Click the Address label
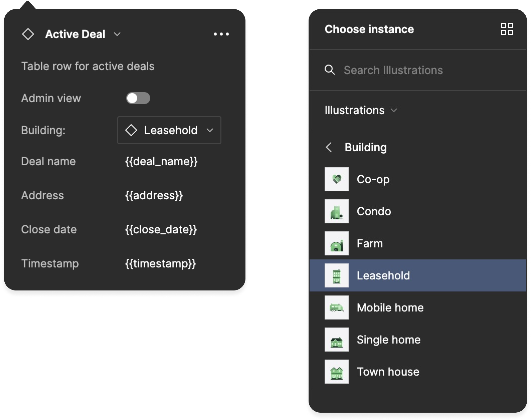This screenshot has height=420, width=531. coord(42,196)
